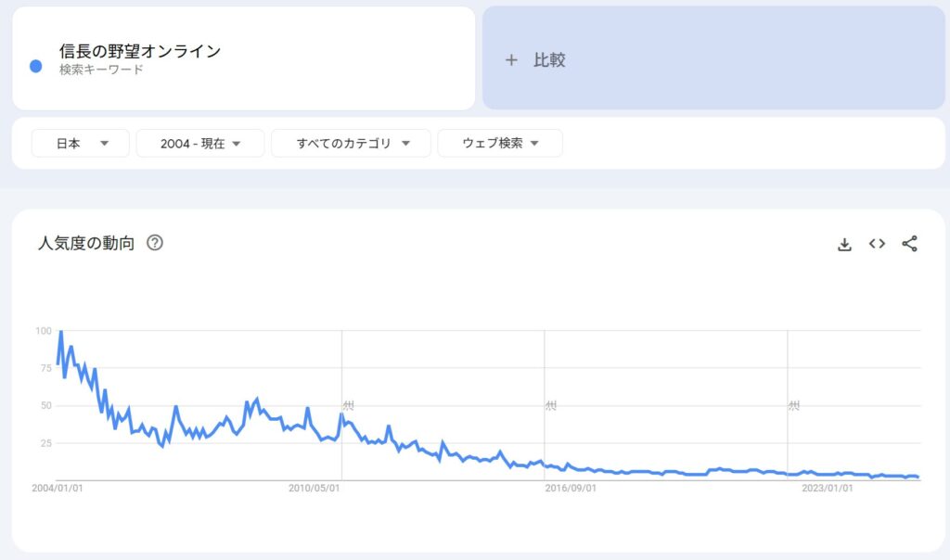The width and height of the screenshot is (950, 560).
Task: Click the 2023/01/01 date label
Action: click(828, 488)
